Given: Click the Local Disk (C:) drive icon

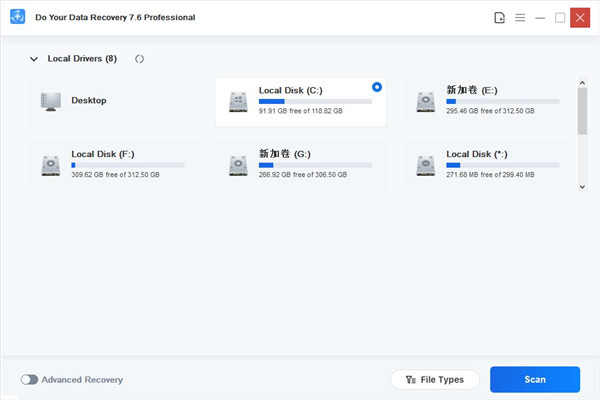Looking at the screenshot, I should pyautogui.click(x=238, y=101).
